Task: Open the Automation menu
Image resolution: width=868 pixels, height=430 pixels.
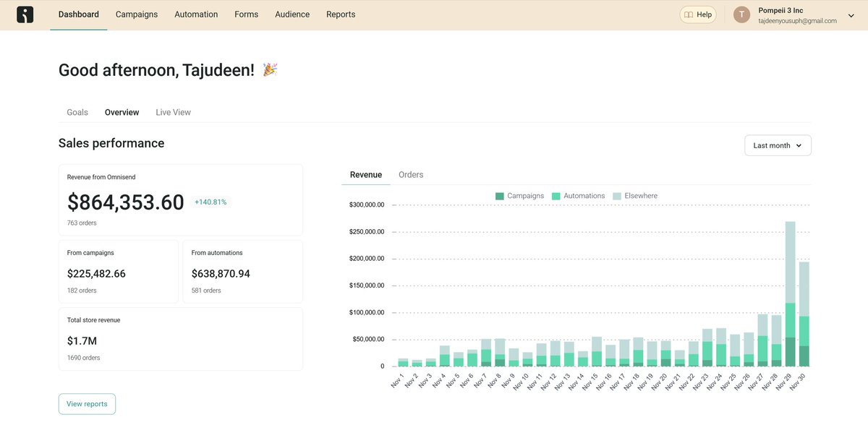Action: point(196,14)
